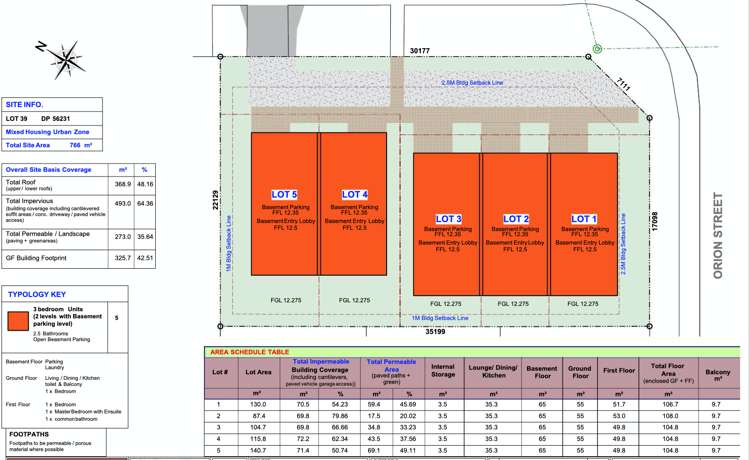Click the LOT 5 label
The image size is (750, 460).
click(x=285, y=194)
